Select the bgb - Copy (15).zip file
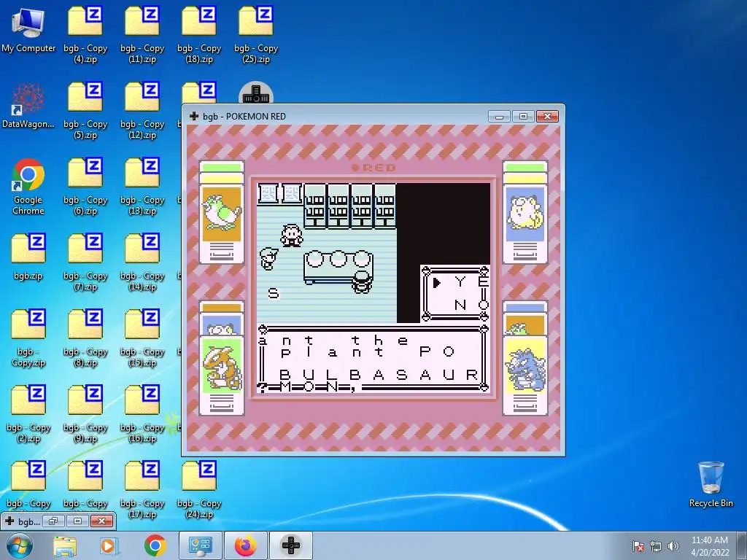747x560 pixels. (x=142, y=338)
